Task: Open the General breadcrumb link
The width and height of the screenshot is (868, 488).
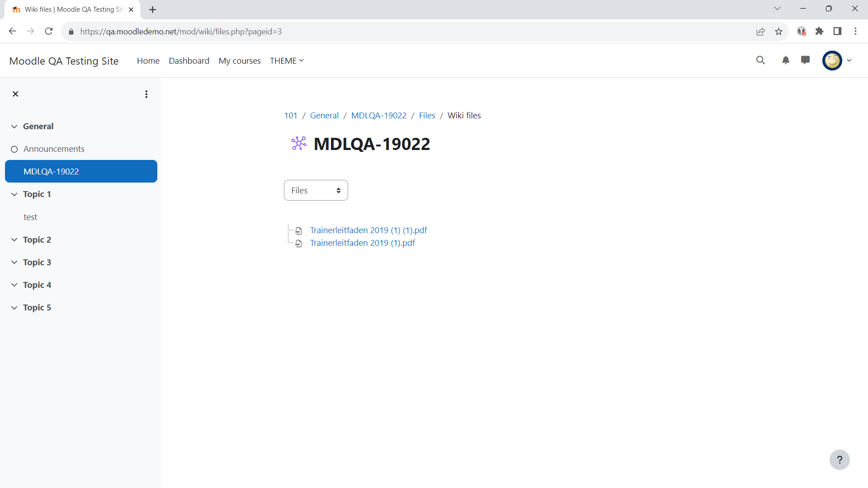Action: click(324, 115)
